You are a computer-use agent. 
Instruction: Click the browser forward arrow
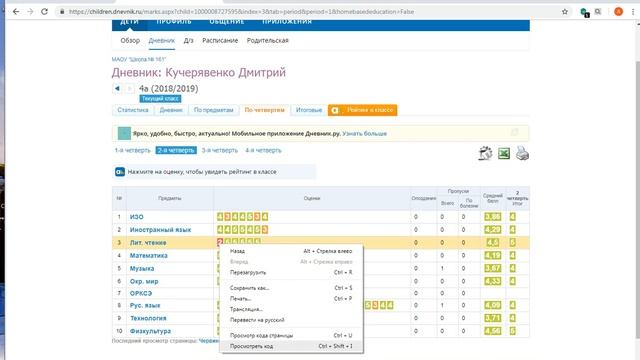(30, 12)
